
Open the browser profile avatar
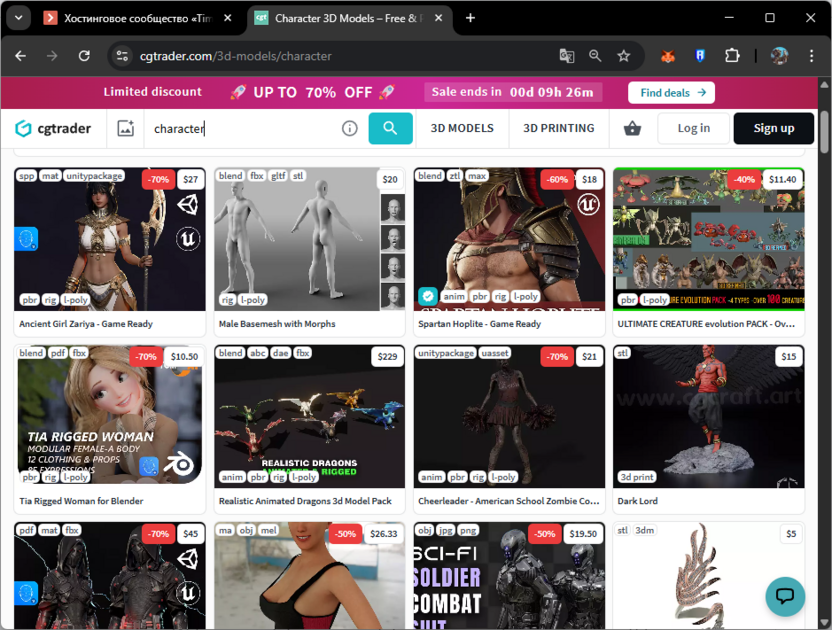tap(779, 56)
